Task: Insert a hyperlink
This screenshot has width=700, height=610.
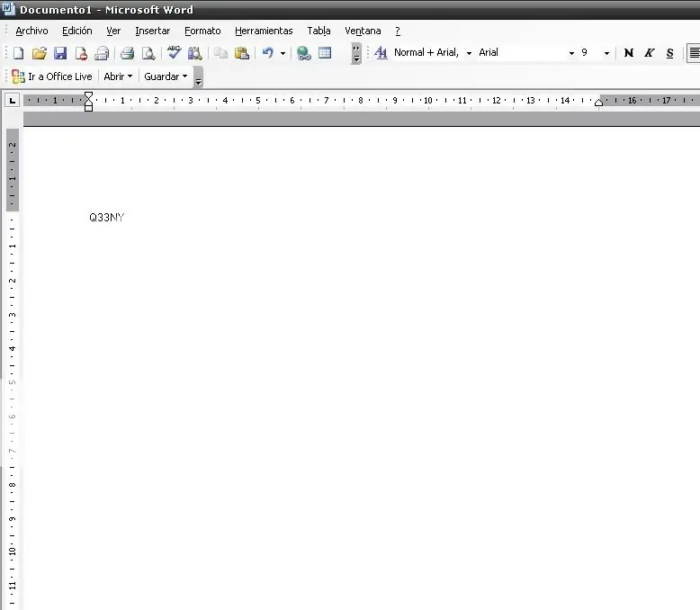Action: pyautogui.click(x=304, y=53)
